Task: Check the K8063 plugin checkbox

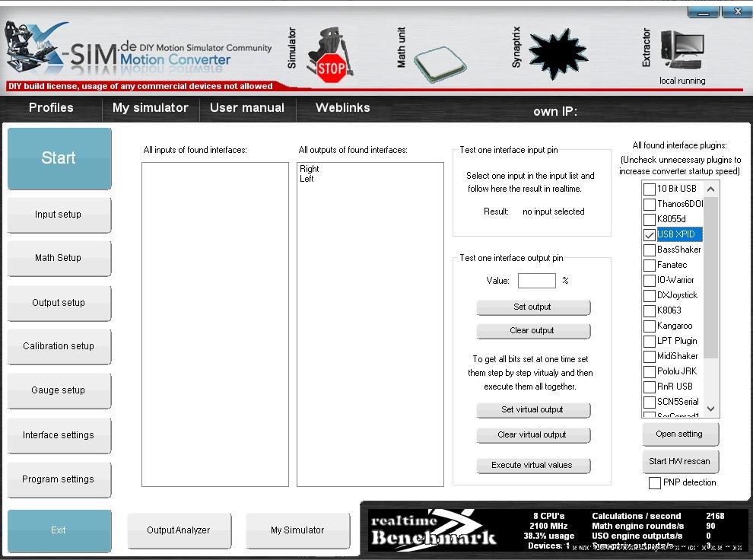Action: [650, 310]
